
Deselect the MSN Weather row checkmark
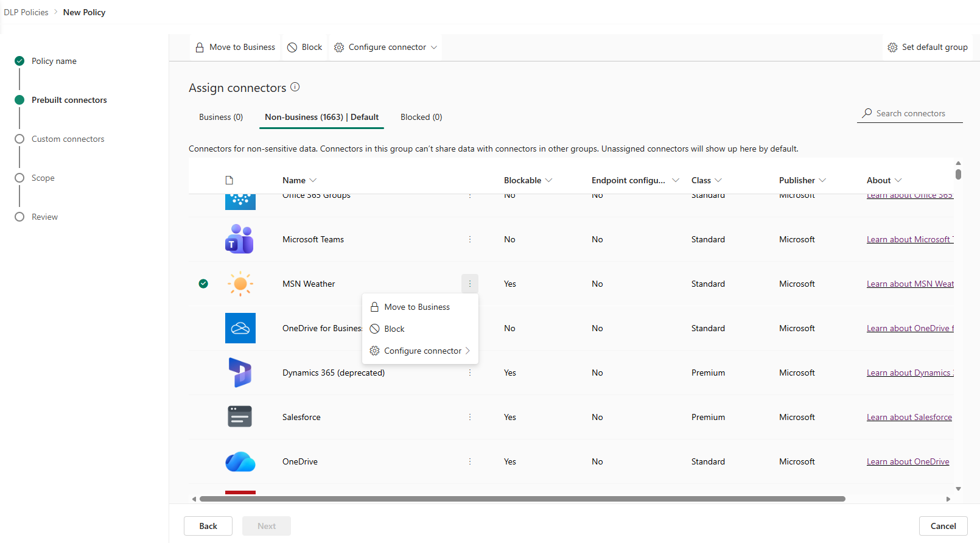coord(203,284)
